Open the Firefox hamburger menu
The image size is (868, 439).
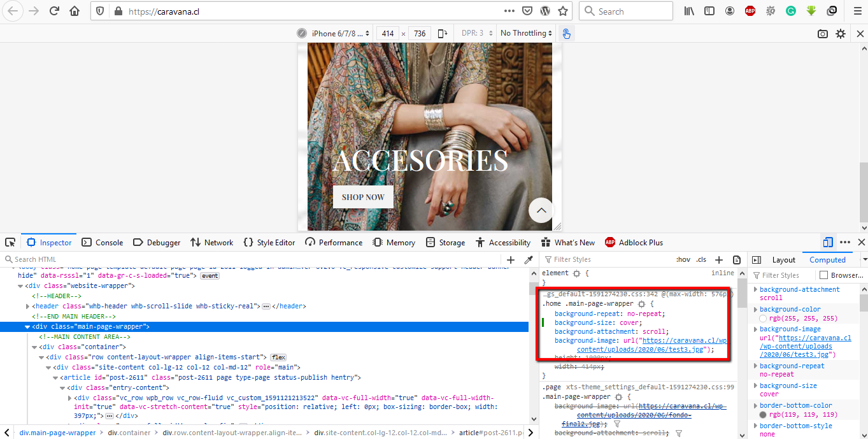pos(857,11)
